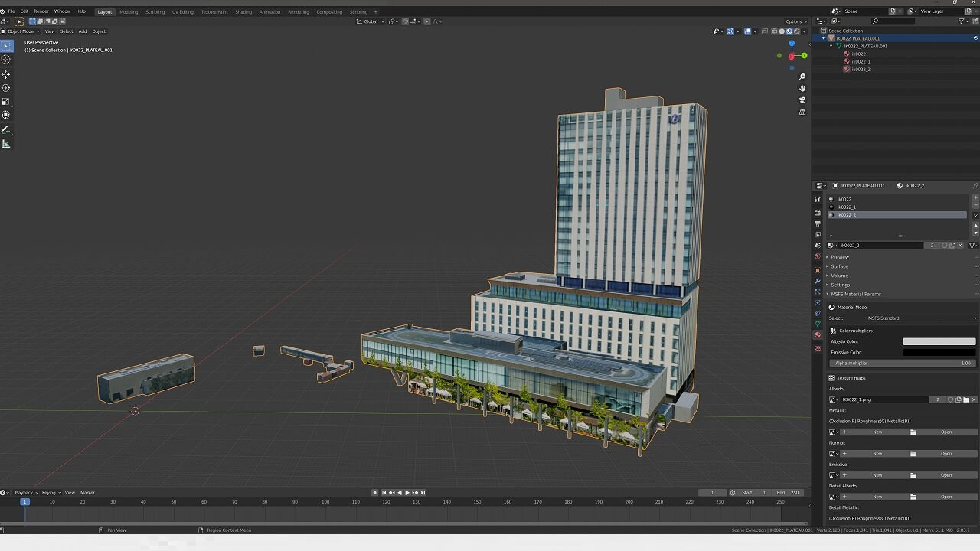Open the Render menu
This screenshot has width=980, height=551.
tap(41, 11)
